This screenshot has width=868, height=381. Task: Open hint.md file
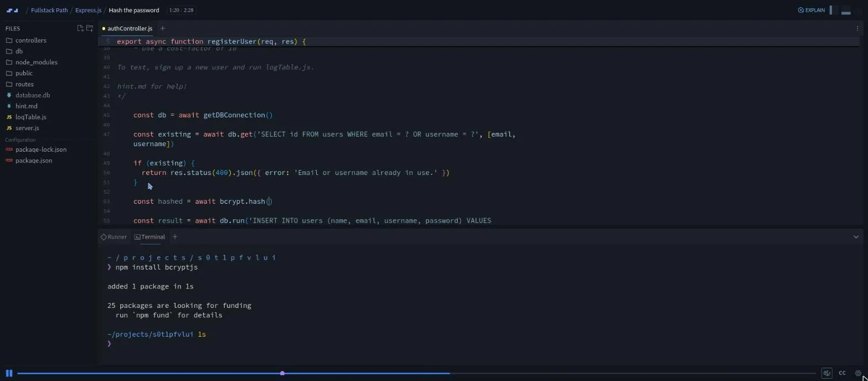point(27,106)
